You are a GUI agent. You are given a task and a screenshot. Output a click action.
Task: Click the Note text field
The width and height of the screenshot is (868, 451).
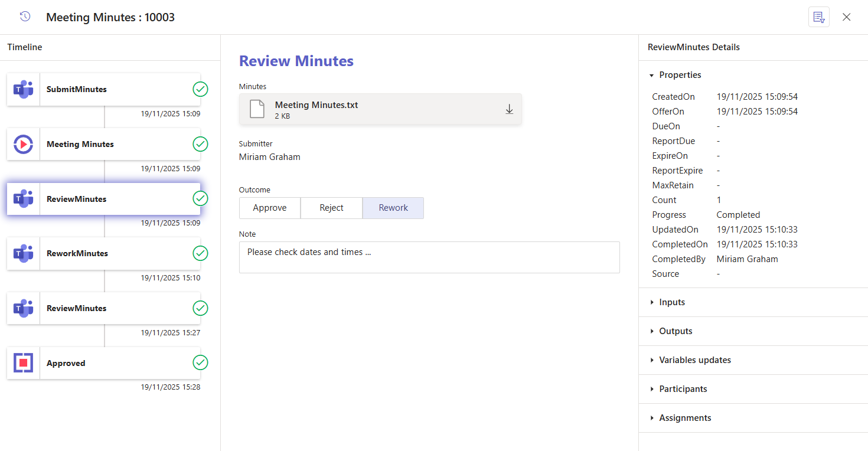point(429,257)
